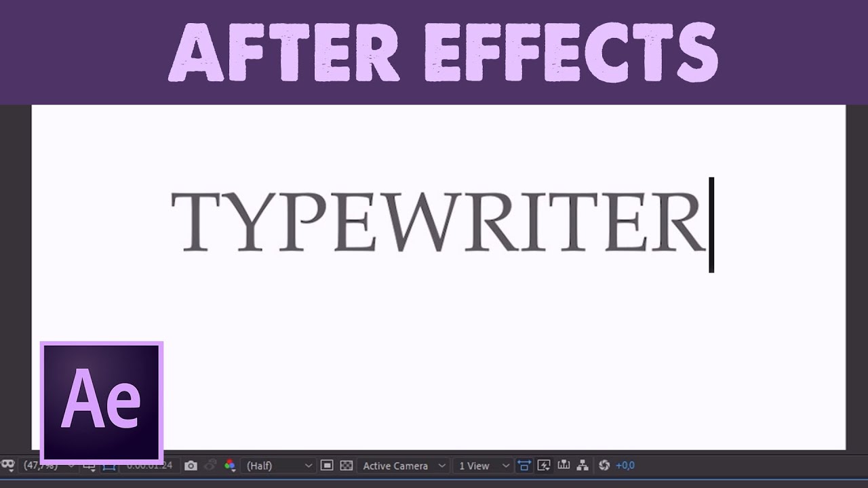Click the snapshot camera icon
This screenshot has width=868, height=488.
[x=191, y=466]
